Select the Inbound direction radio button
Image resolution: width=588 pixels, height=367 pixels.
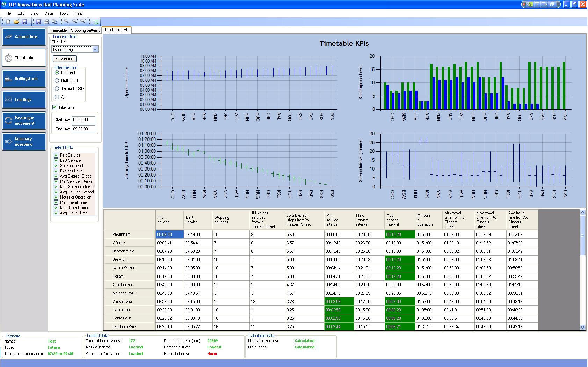pos(57,73)
